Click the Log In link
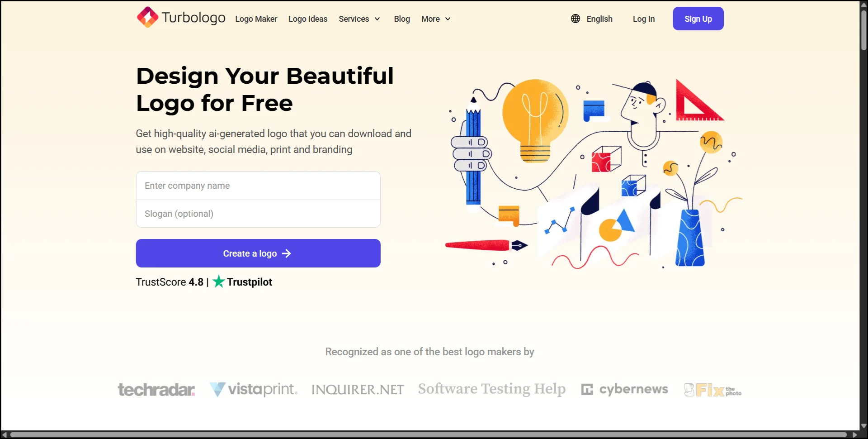Screen dimensions: 868x439 click(x=644, y=19)
